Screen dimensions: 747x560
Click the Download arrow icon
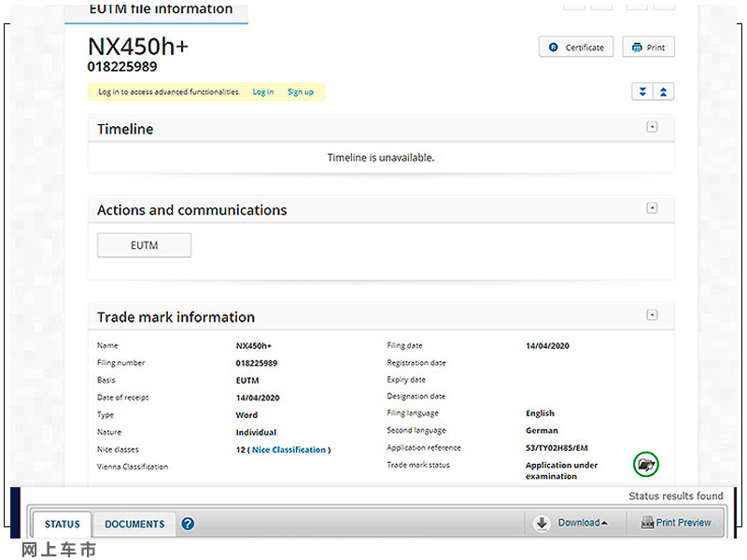[x=542, y=523]
